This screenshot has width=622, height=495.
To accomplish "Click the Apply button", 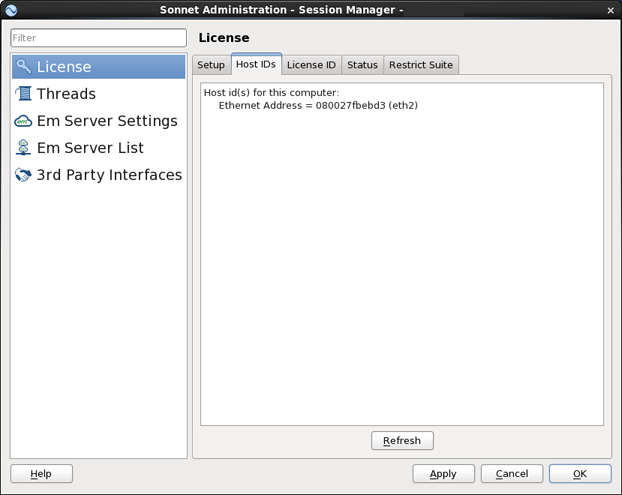I will [443, 474].
